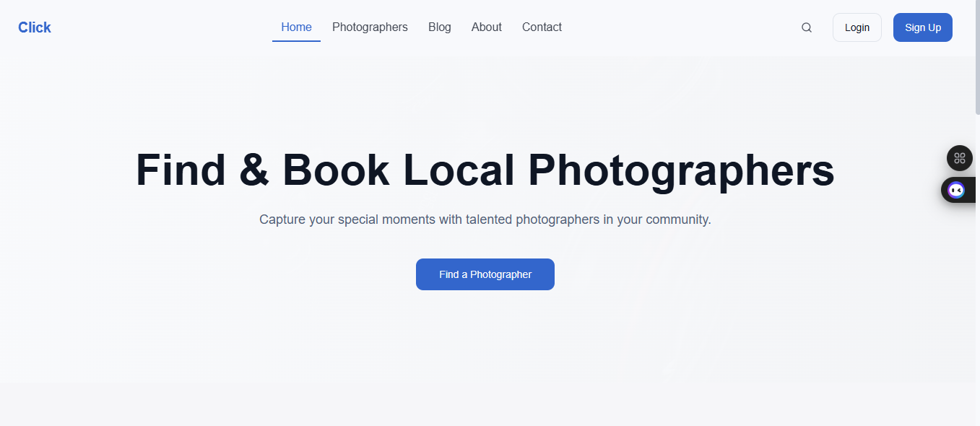Screen dimensions: 980x426
Task: Select the Home navigation tab
Action: (296, 27)
